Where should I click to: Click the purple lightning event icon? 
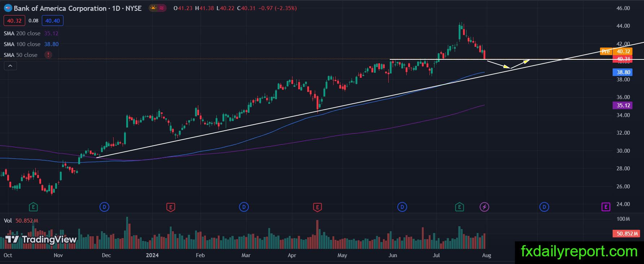[x=484, y=207]
